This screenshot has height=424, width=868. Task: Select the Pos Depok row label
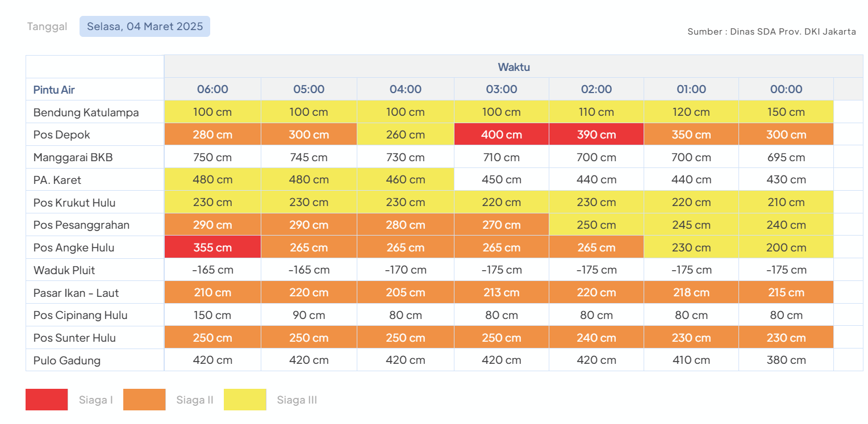61,135
